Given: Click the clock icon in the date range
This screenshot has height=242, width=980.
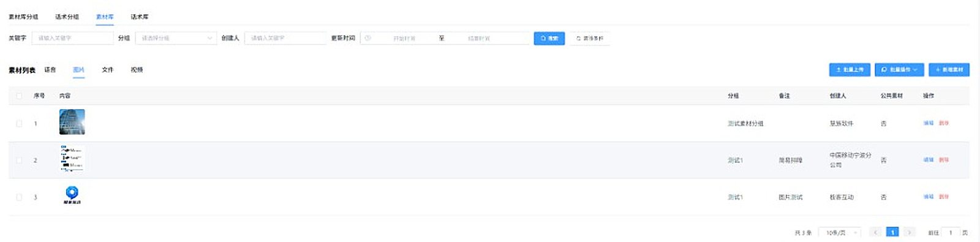Looking at the screenshot, I should click(367, 38).
